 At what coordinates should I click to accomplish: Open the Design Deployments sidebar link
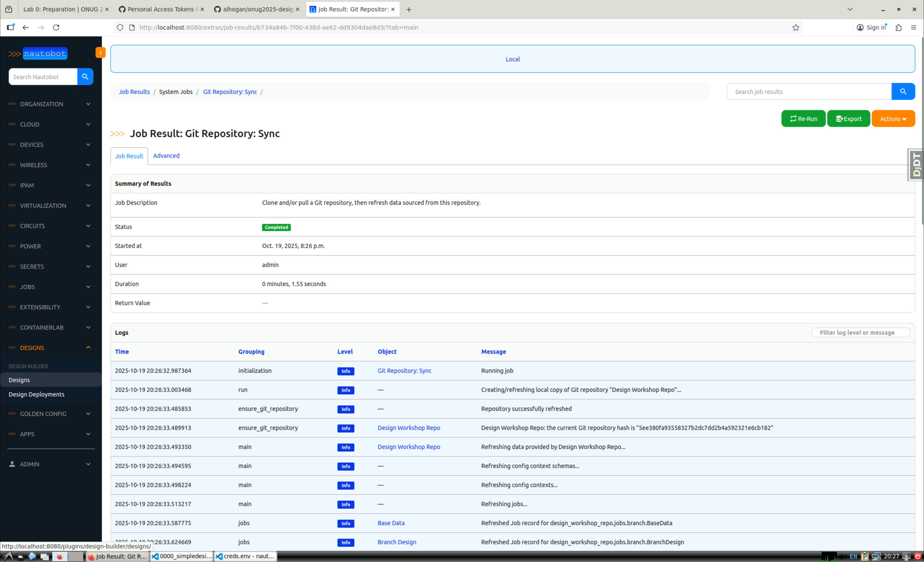[x=36, y=394]
